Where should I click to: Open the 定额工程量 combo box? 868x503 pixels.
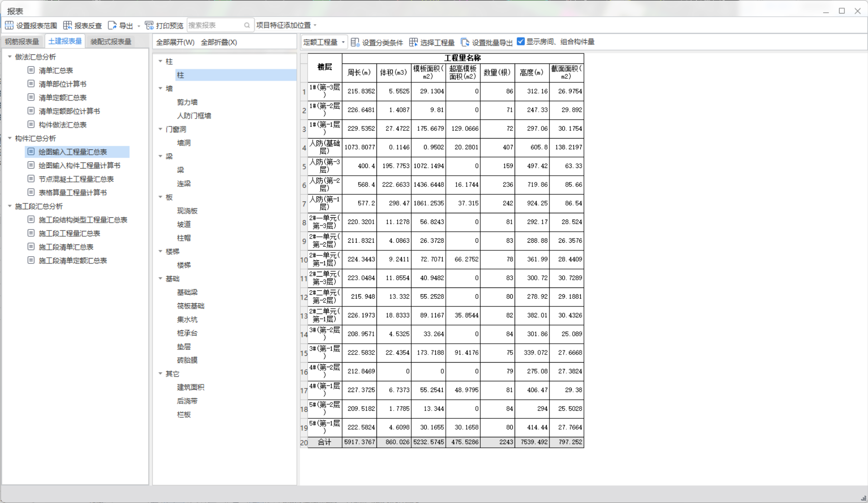(324, 42)
